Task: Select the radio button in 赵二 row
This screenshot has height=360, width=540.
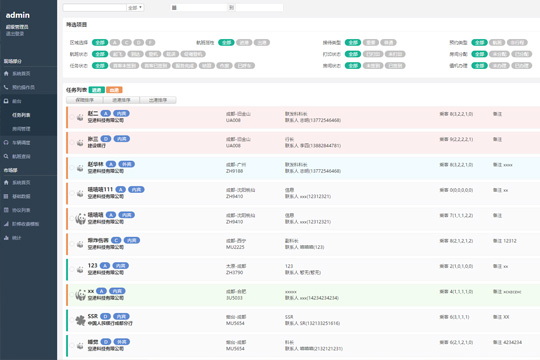Action: pyautogui.click(x=72, y=117)
